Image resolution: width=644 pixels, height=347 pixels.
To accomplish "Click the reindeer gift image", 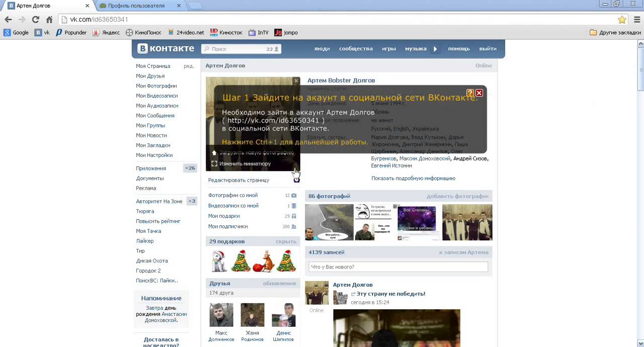I will (x=263, y=262).
